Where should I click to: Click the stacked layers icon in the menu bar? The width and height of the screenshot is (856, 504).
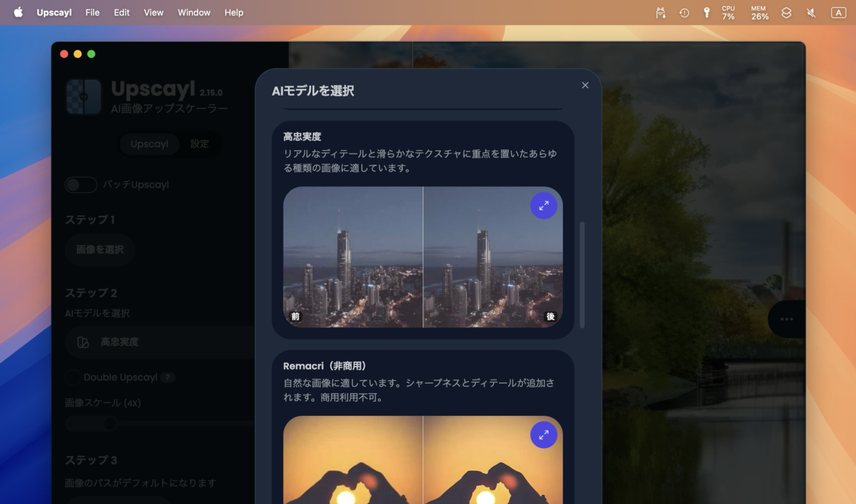786,12
